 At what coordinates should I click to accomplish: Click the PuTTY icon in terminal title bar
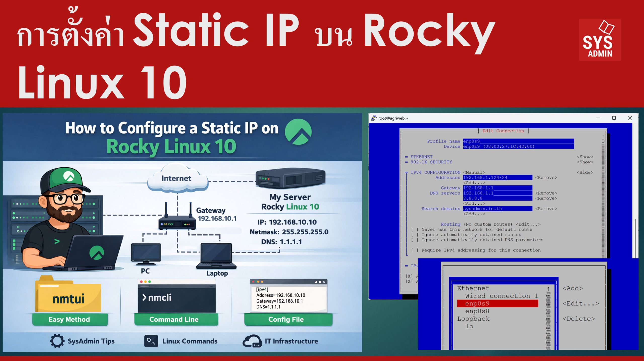pos(374,118)
